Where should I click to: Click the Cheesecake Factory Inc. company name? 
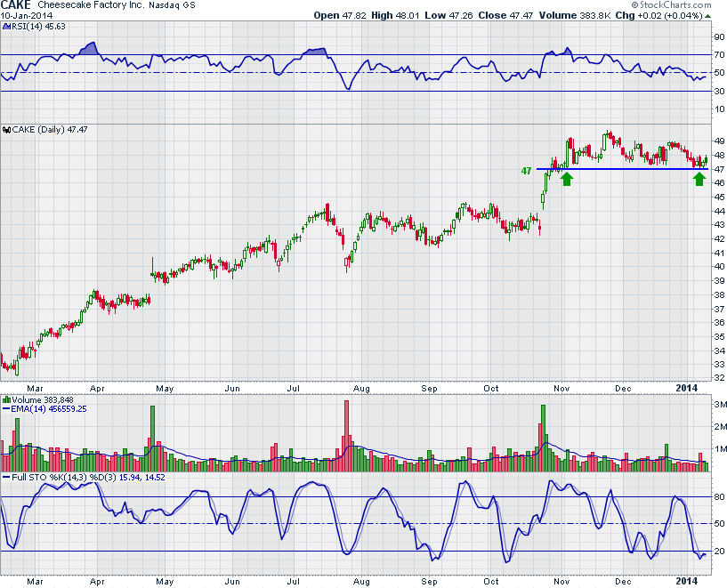tap(92, 5)
